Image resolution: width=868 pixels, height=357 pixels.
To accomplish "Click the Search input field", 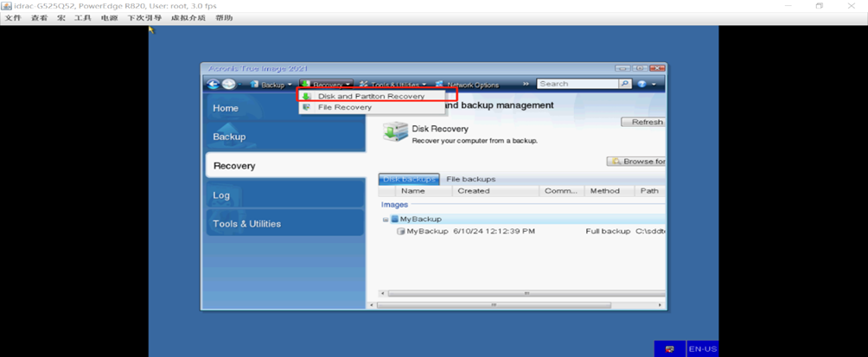I will (x=578, y=84).
